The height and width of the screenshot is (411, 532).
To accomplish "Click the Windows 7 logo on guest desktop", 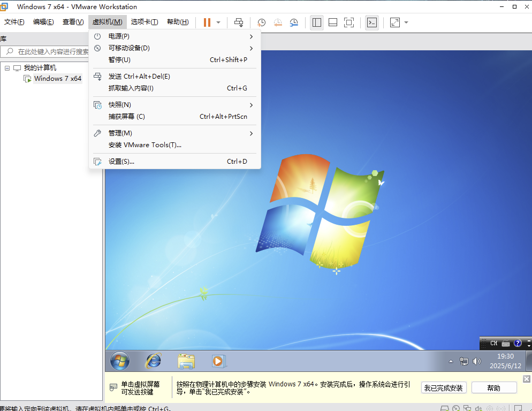I will click(320, 214).
